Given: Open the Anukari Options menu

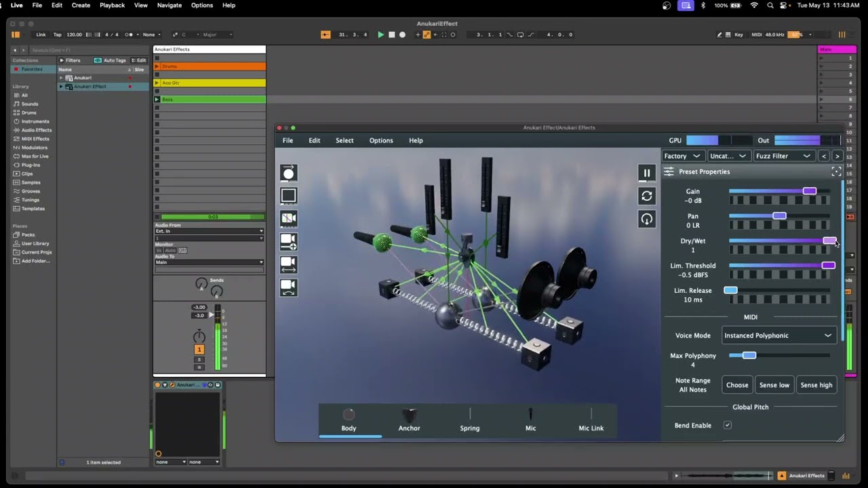Looking at the screenshot, I should coord(381,140).
